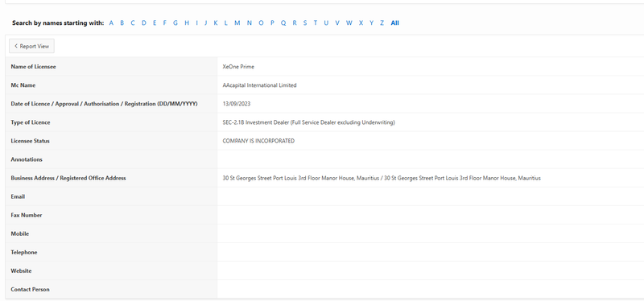
Task: Click the Contact Person label
Action: pos(30,290)
